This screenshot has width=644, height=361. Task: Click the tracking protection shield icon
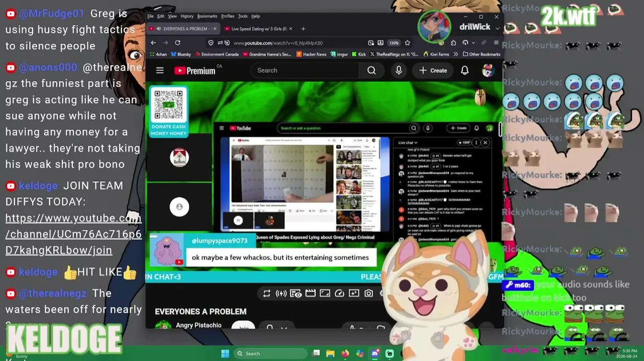pos(211,43)
